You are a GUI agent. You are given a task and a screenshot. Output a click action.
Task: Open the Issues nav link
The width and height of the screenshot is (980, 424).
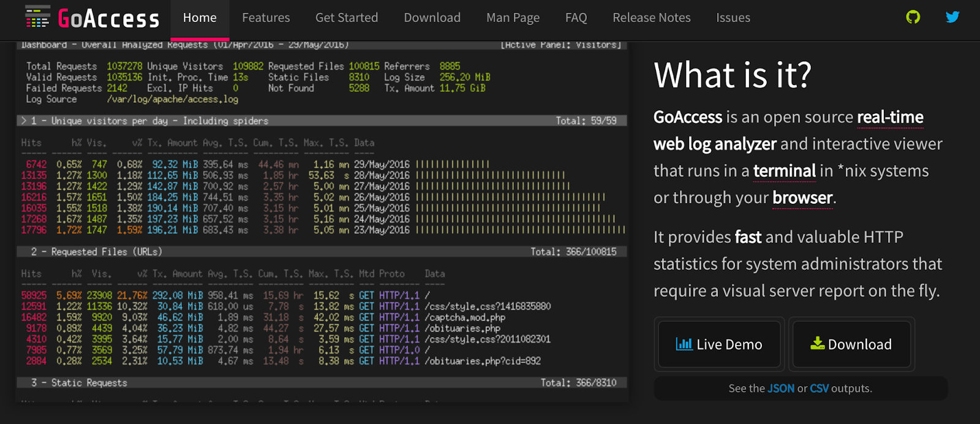(x=733, y=18)
